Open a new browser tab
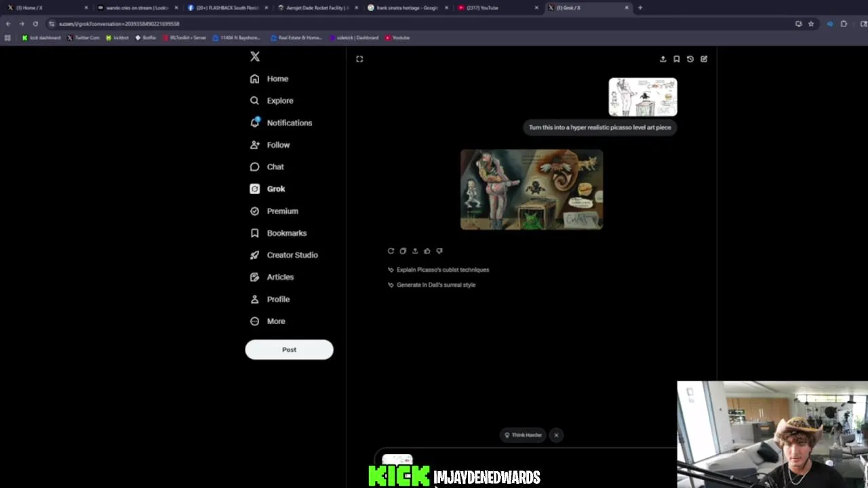 [640, 7]
